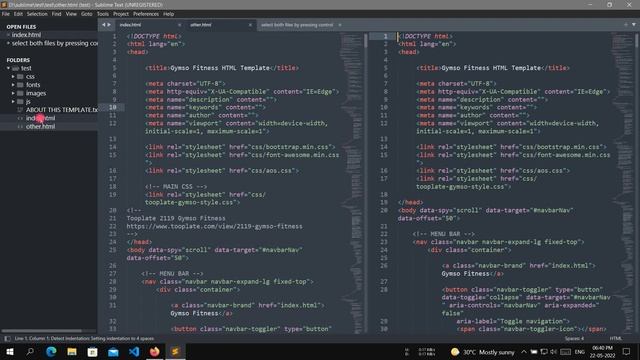The height and width of the screenshot is (360, 640).
Task: Click the tooplate.com URL in left pane
Action: click(214, 226)
